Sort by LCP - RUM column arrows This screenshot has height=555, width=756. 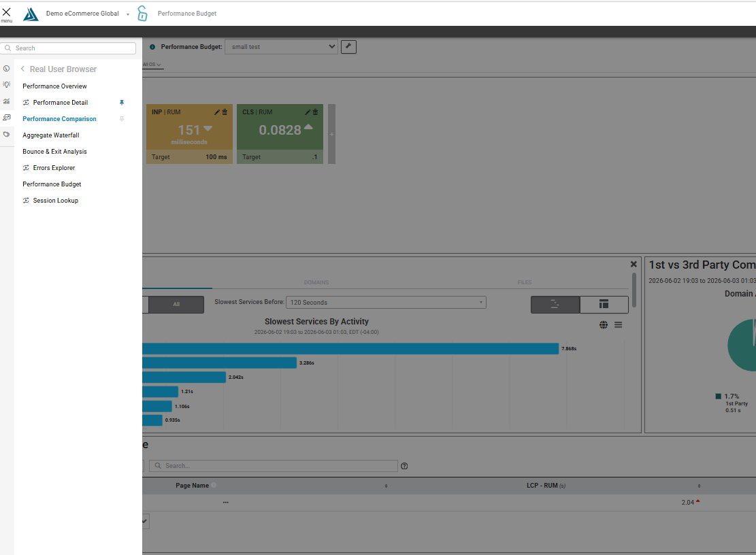(699, 486)
